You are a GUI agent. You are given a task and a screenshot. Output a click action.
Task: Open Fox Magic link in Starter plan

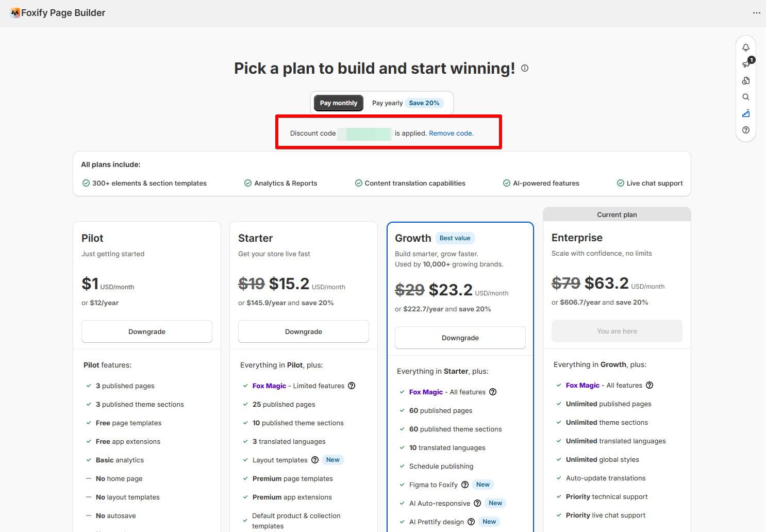click(x=269, y=386)
